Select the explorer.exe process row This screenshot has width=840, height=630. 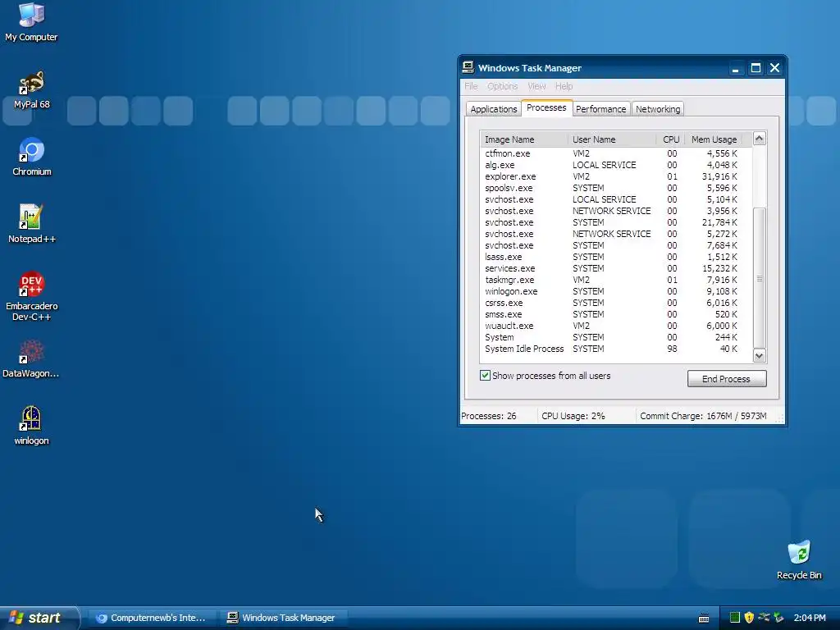616,176
